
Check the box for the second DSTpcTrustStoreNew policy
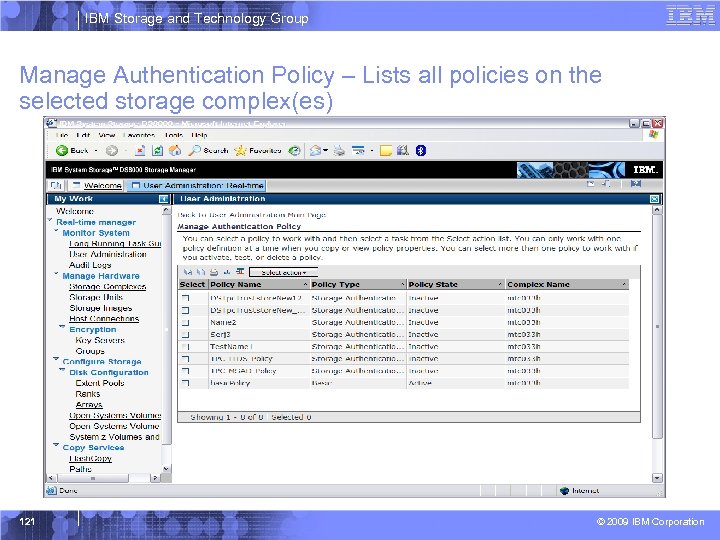click(186, 310)
